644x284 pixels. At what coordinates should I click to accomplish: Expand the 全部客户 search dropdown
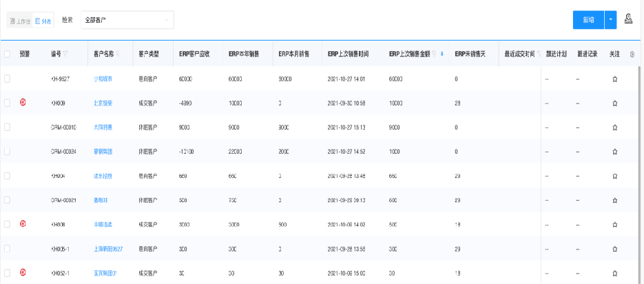point(127,20)
